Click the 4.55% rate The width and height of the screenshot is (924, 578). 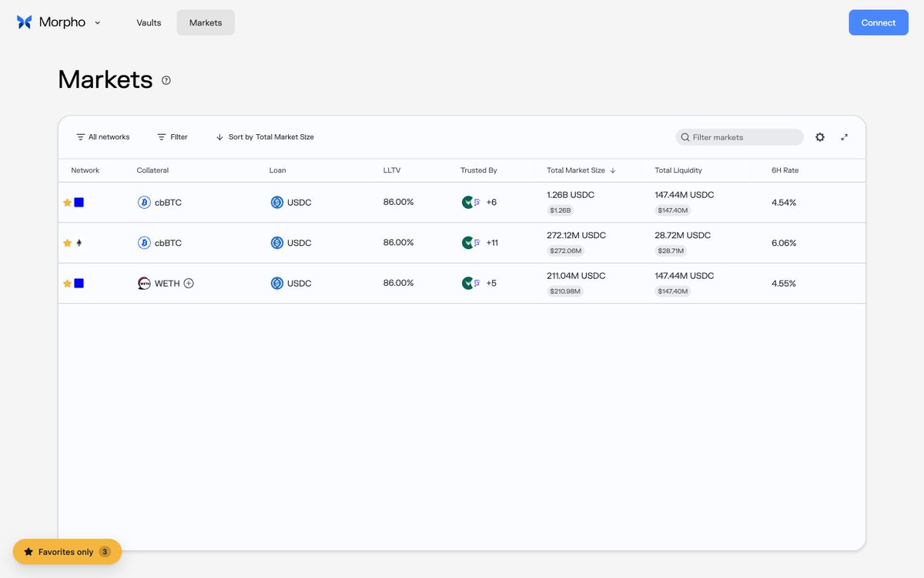tap(784, 284)
